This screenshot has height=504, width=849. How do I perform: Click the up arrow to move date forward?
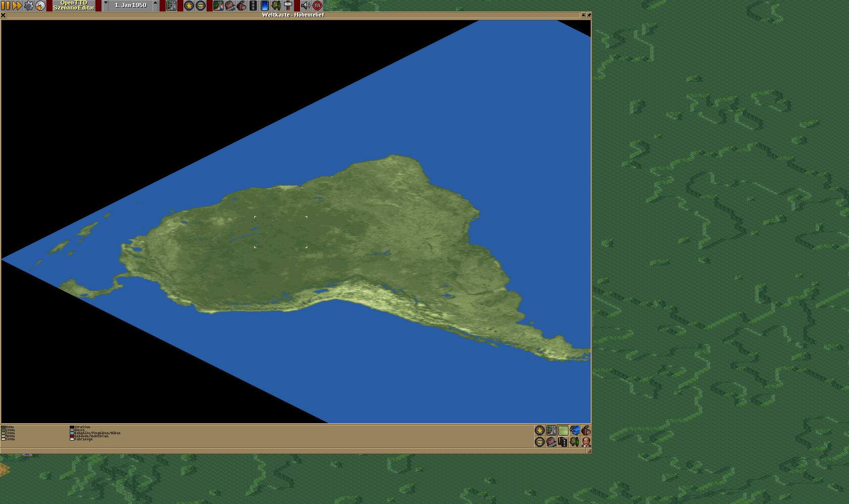pos(155,4)
